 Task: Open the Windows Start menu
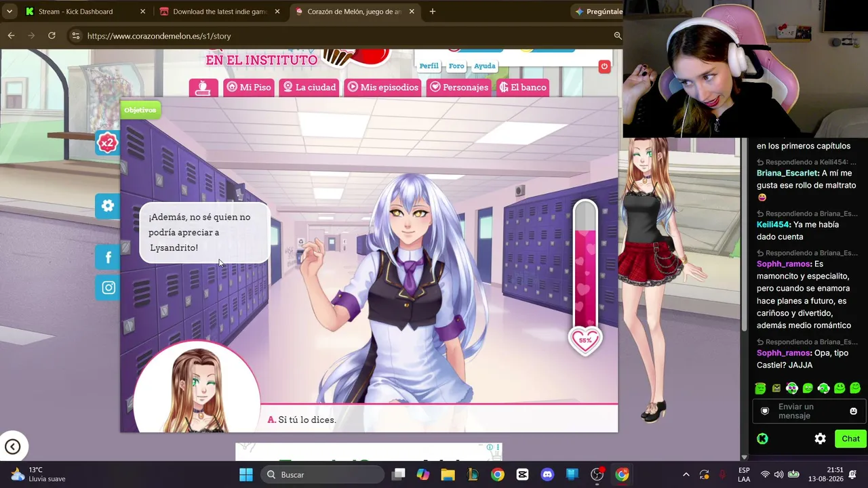click(245, 474)
